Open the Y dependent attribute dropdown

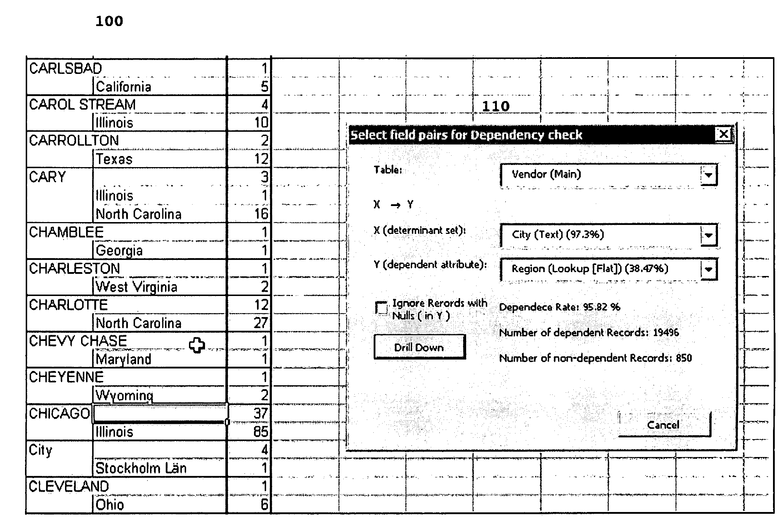tap(693, 271)
